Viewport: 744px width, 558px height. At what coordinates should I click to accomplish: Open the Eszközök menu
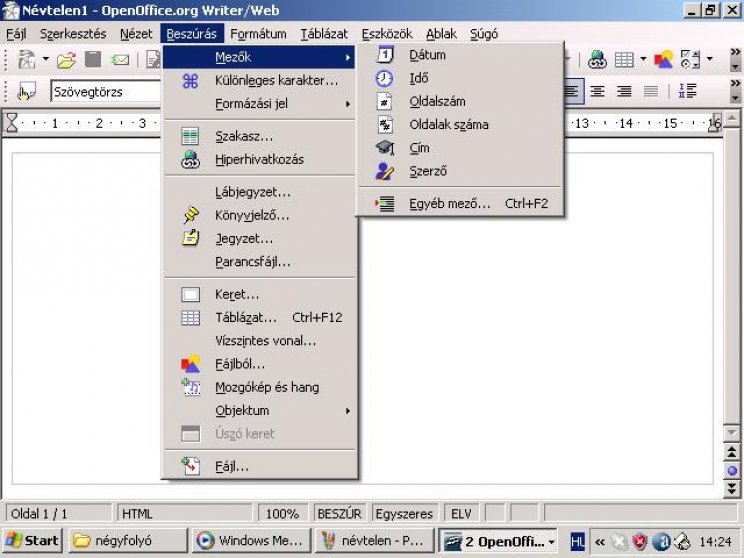pyautogui.click(x=387, y=34)
